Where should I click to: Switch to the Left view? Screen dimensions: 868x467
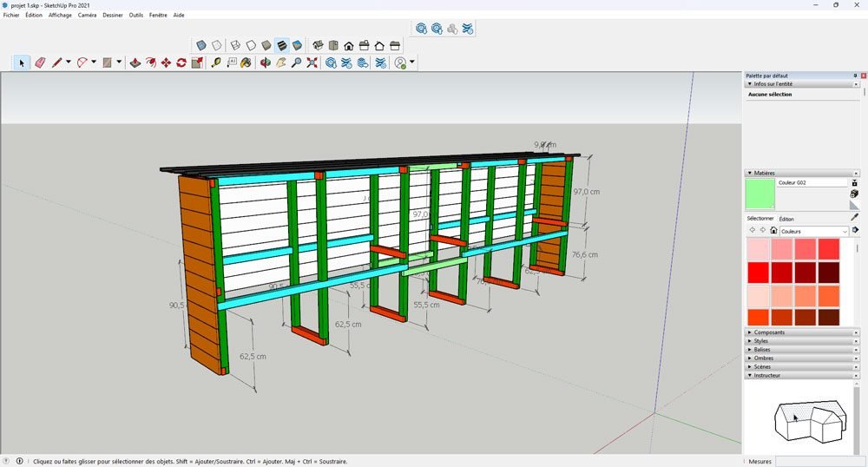click(x=395, y=45)
